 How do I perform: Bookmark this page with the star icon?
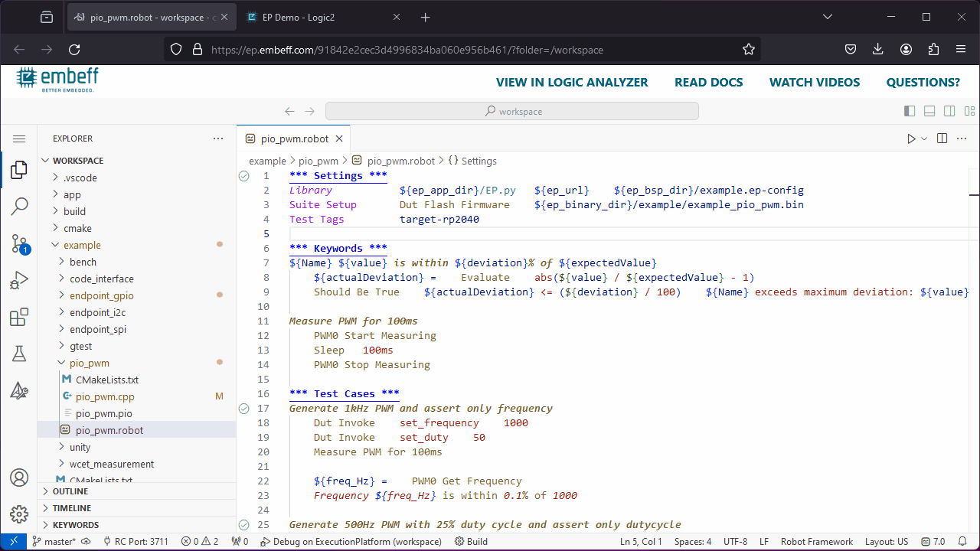point(749,49)
